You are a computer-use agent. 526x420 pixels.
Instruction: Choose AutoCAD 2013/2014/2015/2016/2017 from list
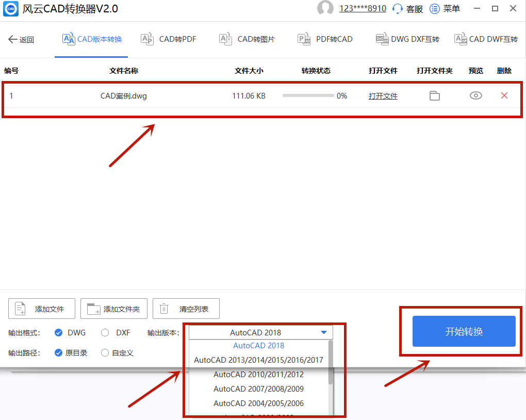pyautogui.click(x=259, y=360)
